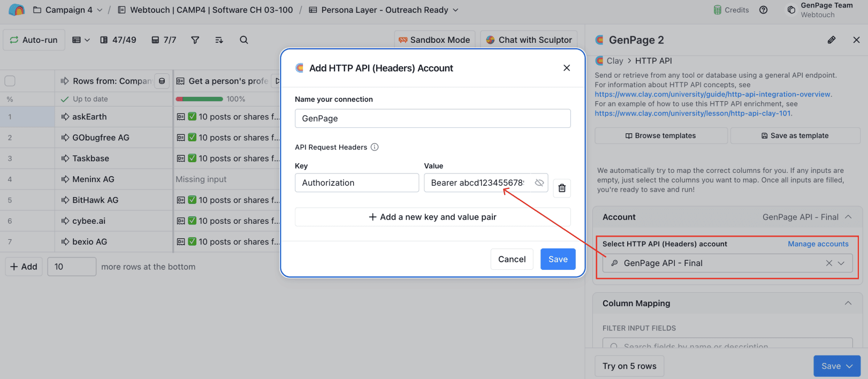
Task: Delete the header pair with trash icon
Action: (562, 188)
